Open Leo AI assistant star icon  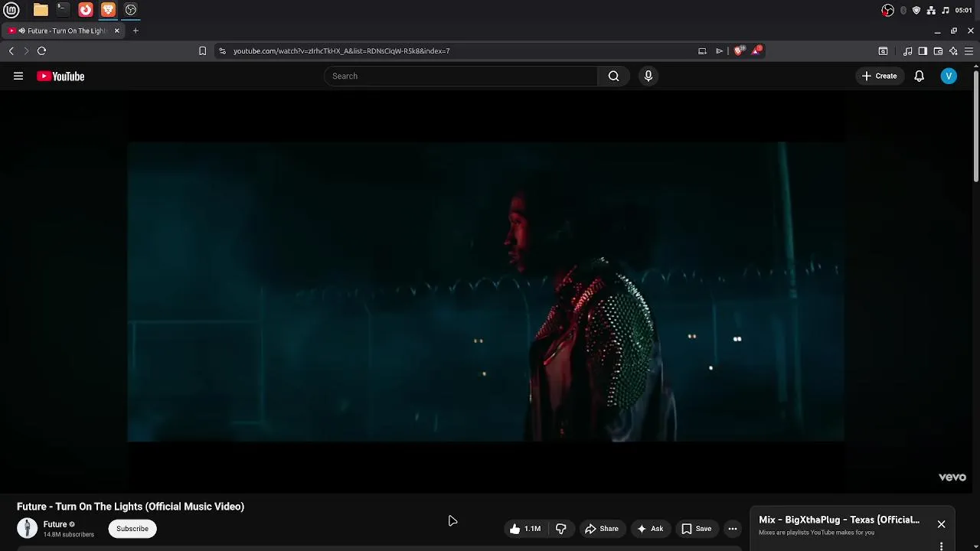pyautogui.click(x=953, y=51)
